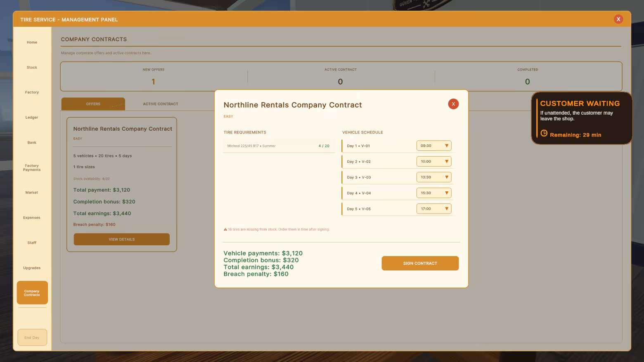Image resolution: width=644 pixels, height=362 pixels.
Task: Open the Upgrades page
Action: [32, 268]
